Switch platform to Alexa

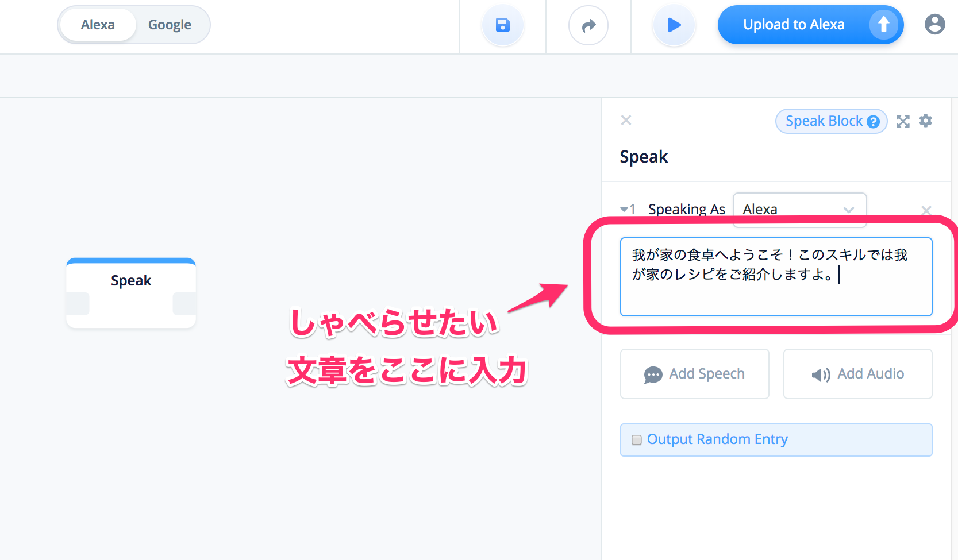click(x=98, y=25)
